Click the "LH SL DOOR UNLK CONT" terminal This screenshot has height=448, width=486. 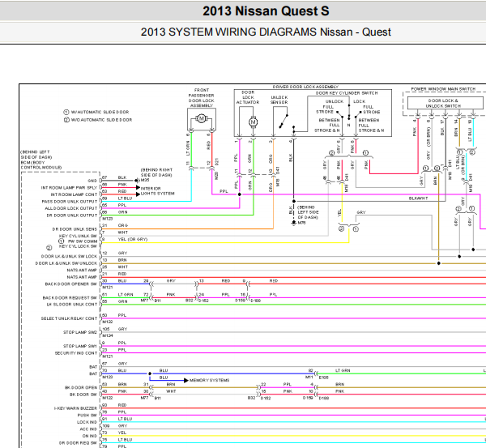(x=72, y=305)
